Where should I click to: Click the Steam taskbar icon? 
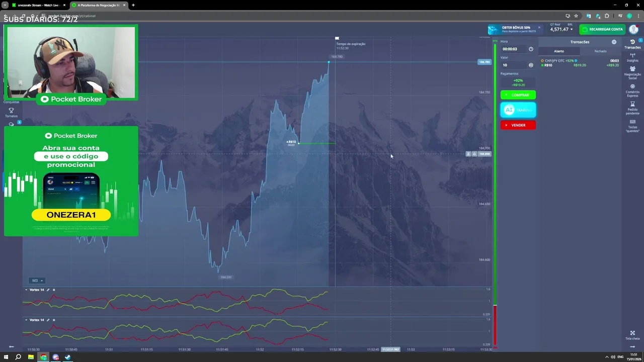coord(68,357)
